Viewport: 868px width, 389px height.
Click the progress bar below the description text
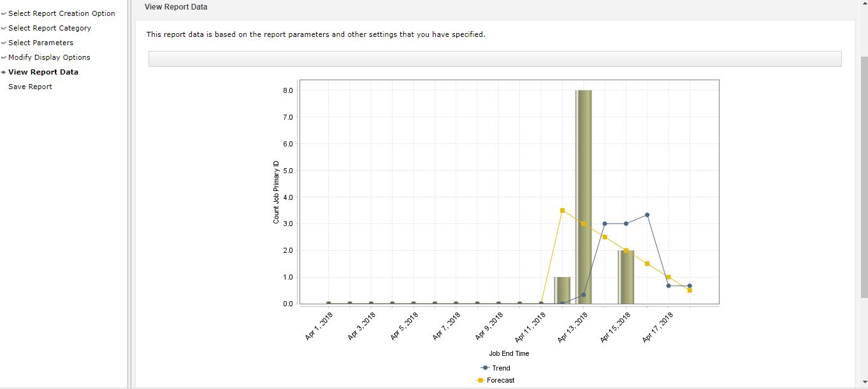pyautogui.click(x=494, y=58)
